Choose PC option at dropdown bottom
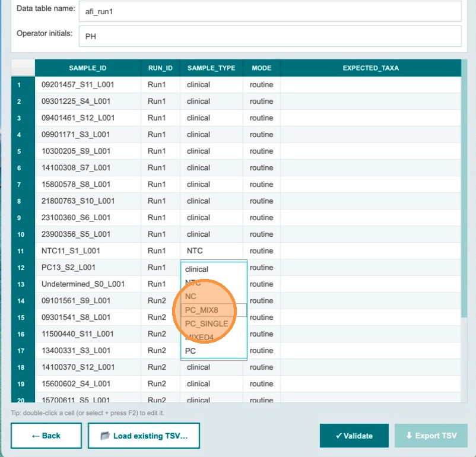The image size is (476, 457). (214, 351)
